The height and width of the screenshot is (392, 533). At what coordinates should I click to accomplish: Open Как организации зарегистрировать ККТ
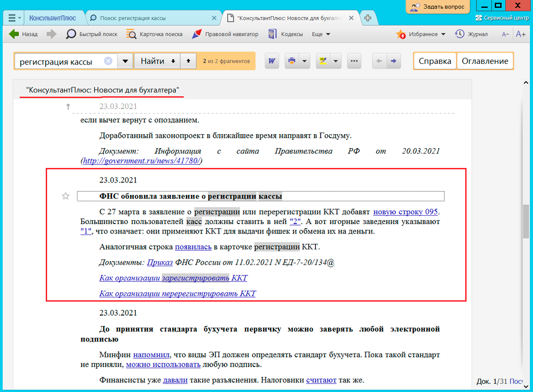pyautogui.click(x=173, y=278)
